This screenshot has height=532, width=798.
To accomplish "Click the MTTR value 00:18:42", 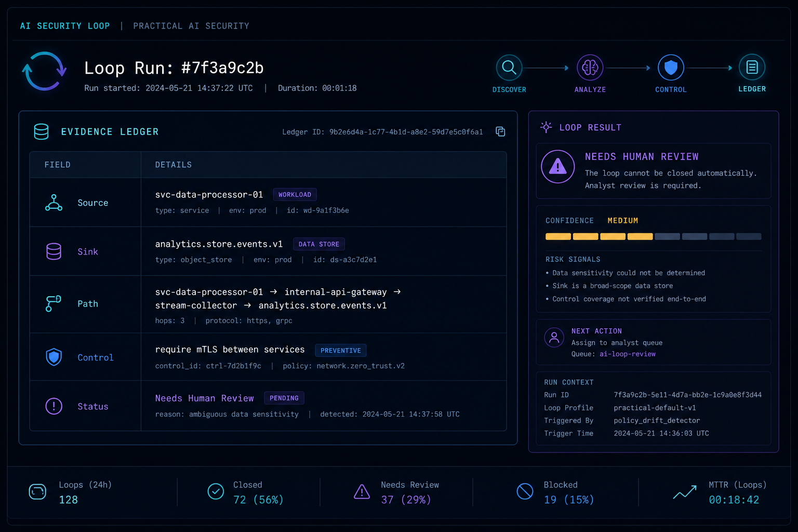I will click(734, 500).
